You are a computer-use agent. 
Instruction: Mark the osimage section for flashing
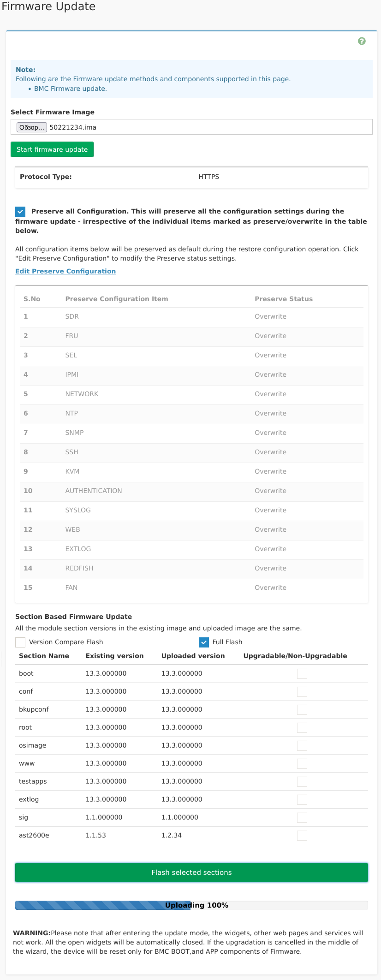click(x=302, y=746)
